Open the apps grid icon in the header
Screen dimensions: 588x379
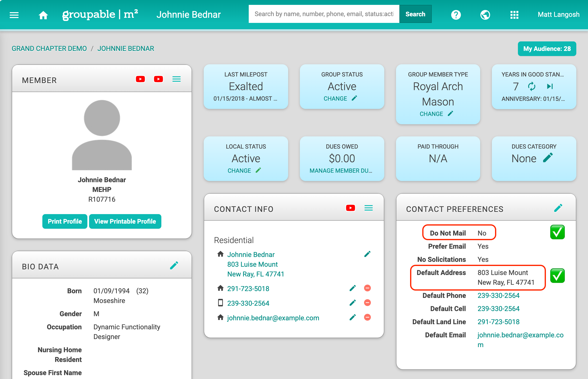(x=514, y=15)
